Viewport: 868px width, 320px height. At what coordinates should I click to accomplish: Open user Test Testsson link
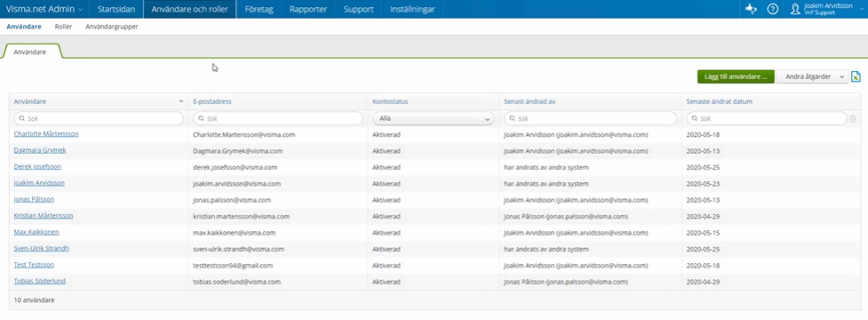coord(34,265)
